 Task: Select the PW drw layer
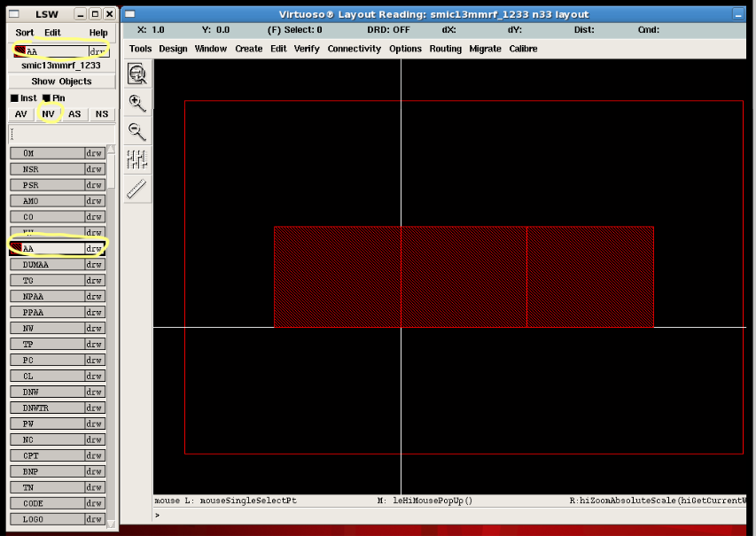tap(58, 423)
